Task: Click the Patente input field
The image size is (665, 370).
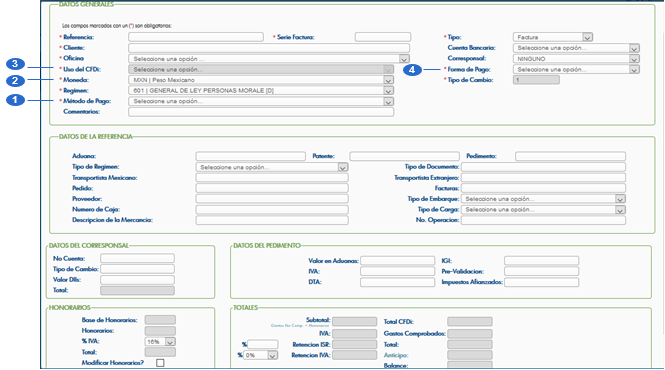Action: pos(405,156)
